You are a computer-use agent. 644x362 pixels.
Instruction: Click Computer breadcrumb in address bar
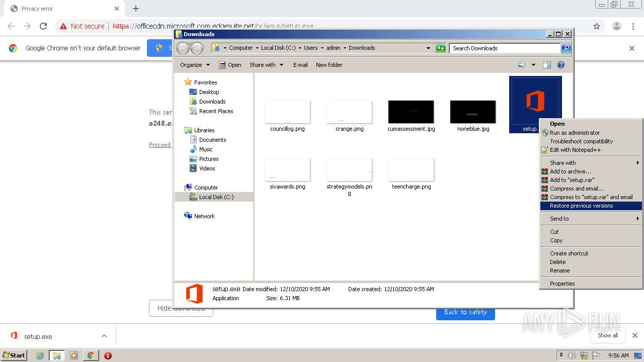click(x=240, y=48)
